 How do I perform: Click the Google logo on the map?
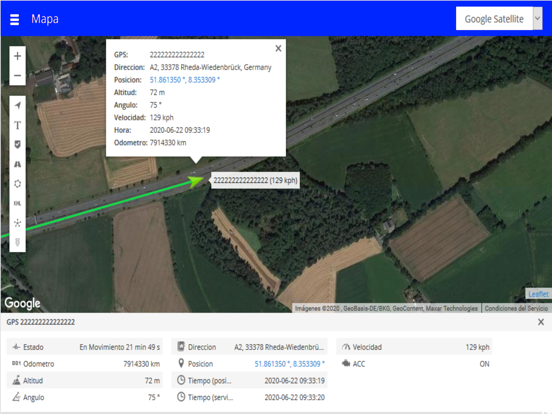click(22, 303)
